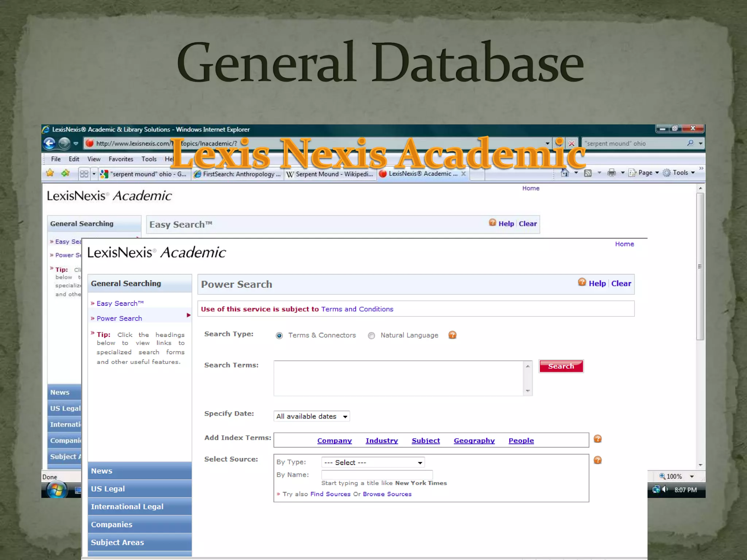Click inside the Search Terms text box
The image size is (747, 560).
398,378
